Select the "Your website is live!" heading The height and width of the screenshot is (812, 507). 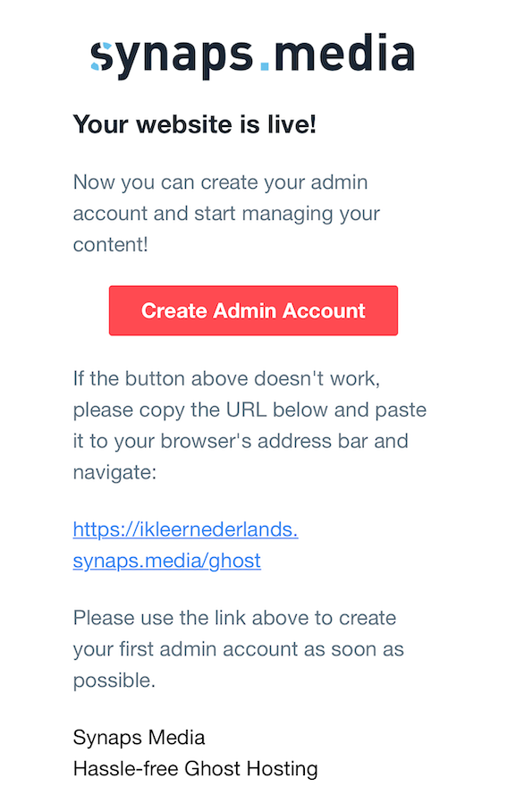click(195, 124)
